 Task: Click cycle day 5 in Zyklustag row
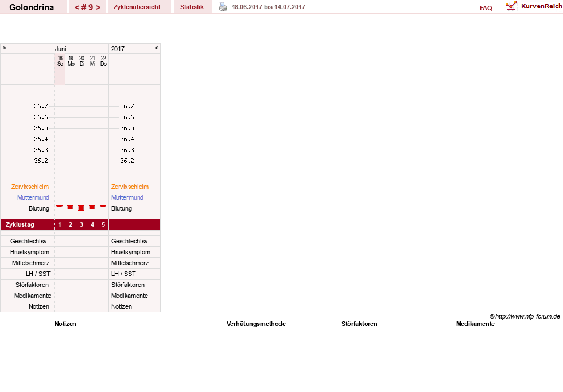tap(103, 225)
